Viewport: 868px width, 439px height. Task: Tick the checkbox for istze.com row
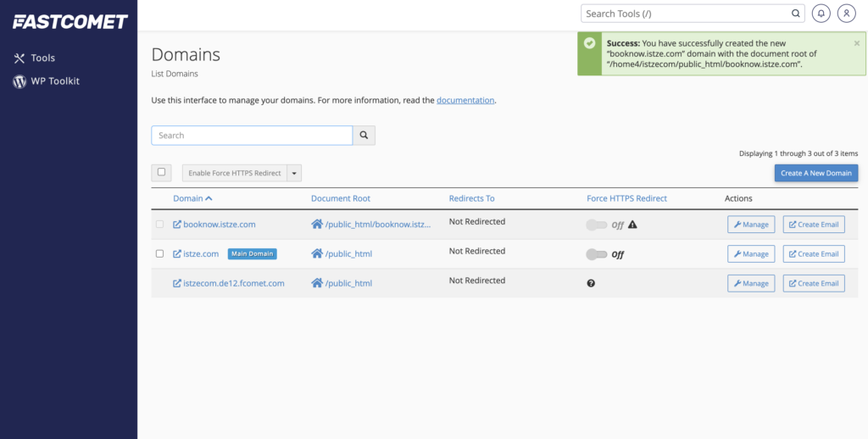(159, 253)
